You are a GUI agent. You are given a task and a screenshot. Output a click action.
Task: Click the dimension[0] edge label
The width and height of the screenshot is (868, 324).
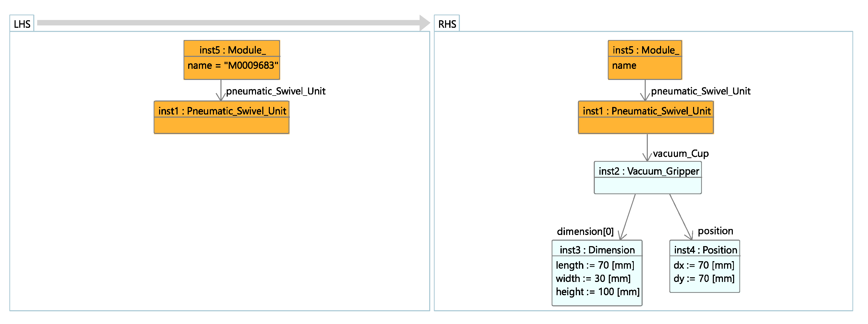pyautogui.click(x=585, y=232)
